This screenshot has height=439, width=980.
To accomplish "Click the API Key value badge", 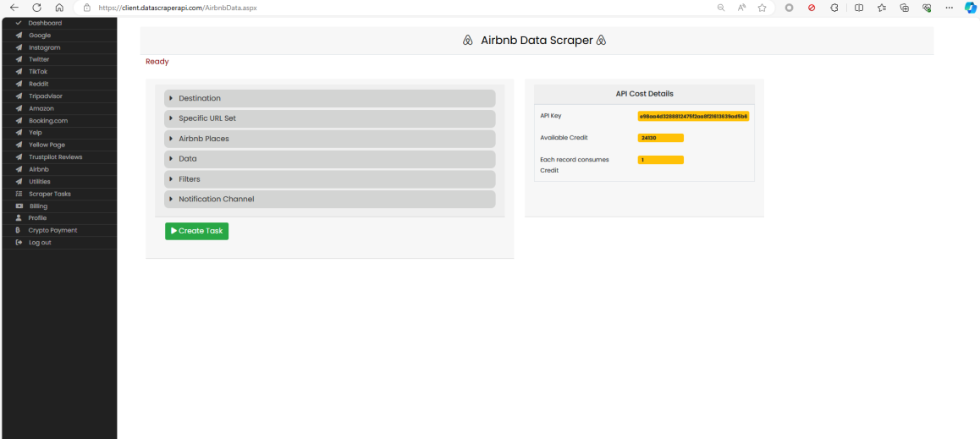I will click(693, 116).
